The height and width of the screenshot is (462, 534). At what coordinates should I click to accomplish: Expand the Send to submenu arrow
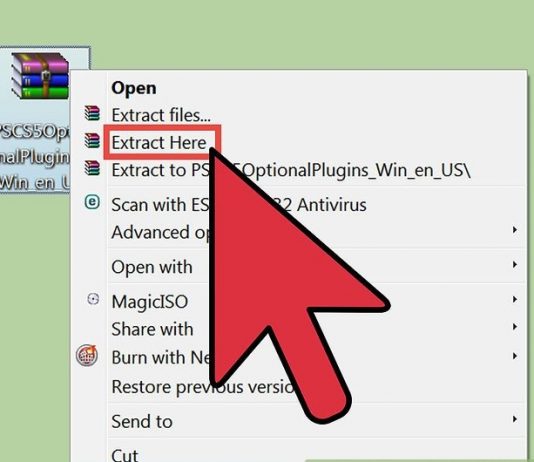[x=515, y=419]
